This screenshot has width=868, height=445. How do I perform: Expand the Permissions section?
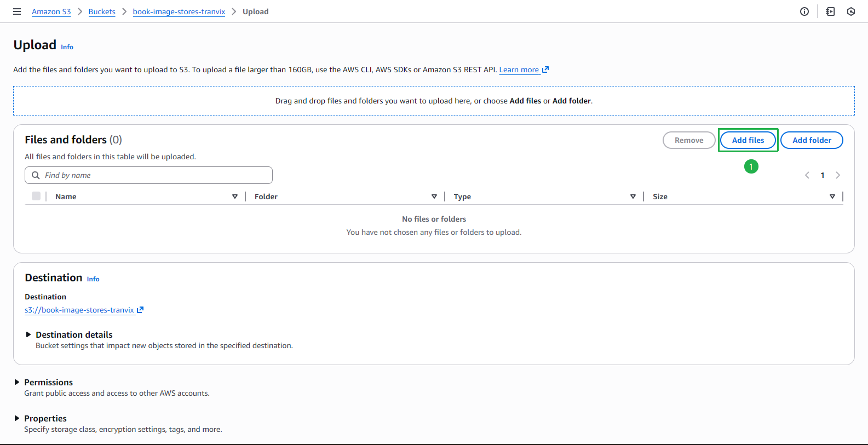pyautogui.click(x=17, y=382)
